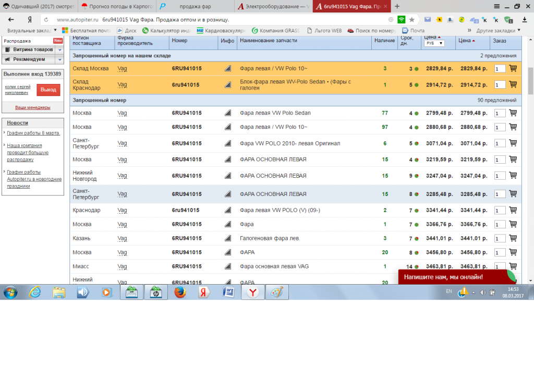Click the EN language indicator in the tray

coord(449,291)
